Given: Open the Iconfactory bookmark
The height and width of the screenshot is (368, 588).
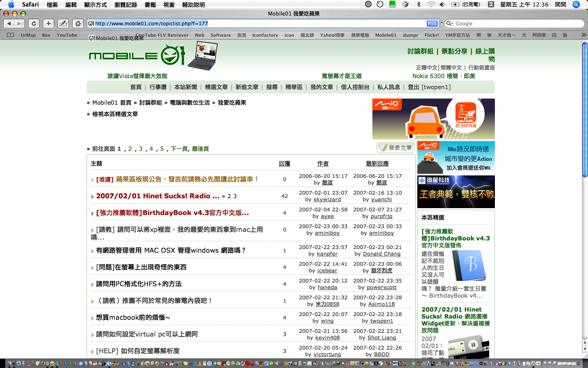Looking at the screenshot, I should (265, 35).
